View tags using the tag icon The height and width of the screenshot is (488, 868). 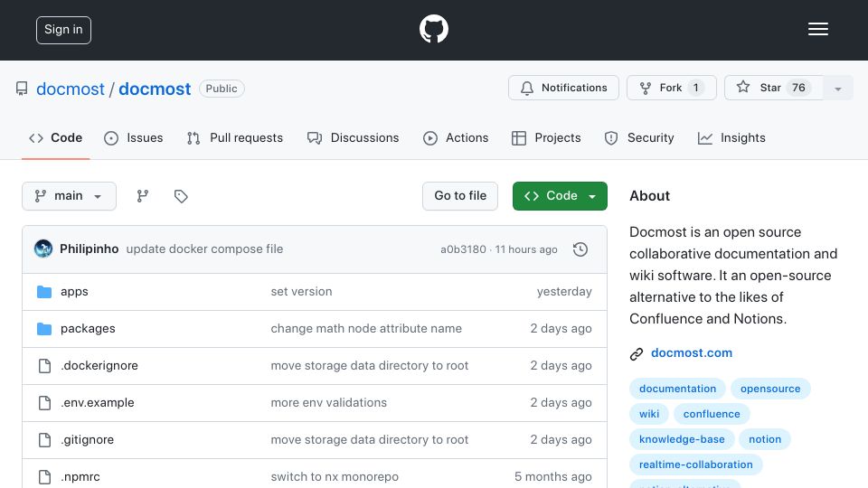coord(181,196)
